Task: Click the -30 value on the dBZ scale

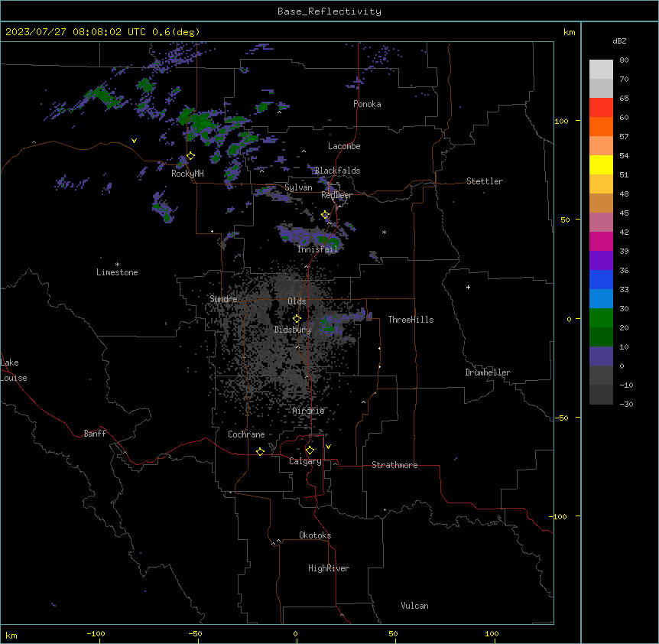Action: [626, 404]
